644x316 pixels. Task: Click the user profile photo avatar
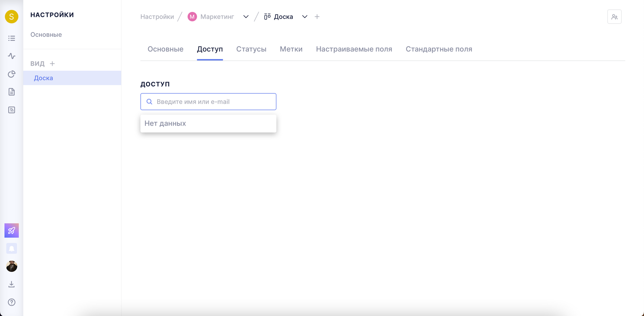[12, 266]
